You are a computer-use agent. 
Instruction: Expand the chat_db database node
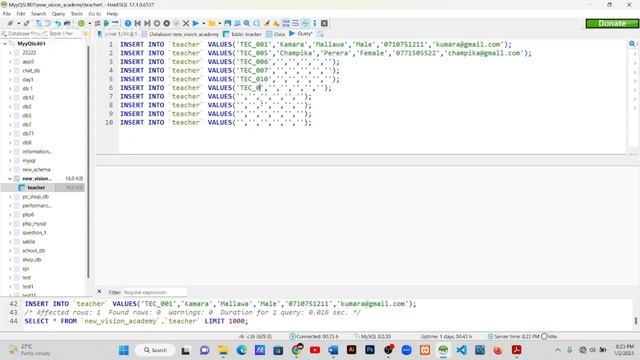tap(10, 71)
